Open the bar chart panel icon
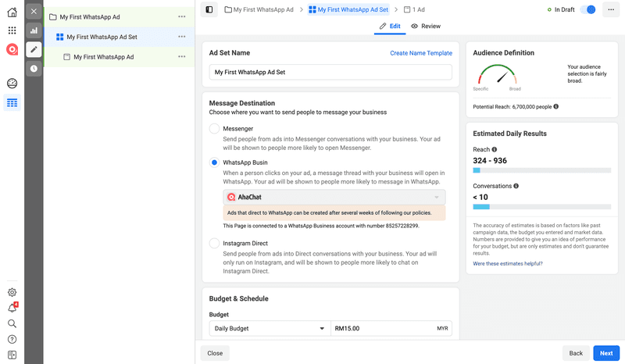 (x=34, y=30)
